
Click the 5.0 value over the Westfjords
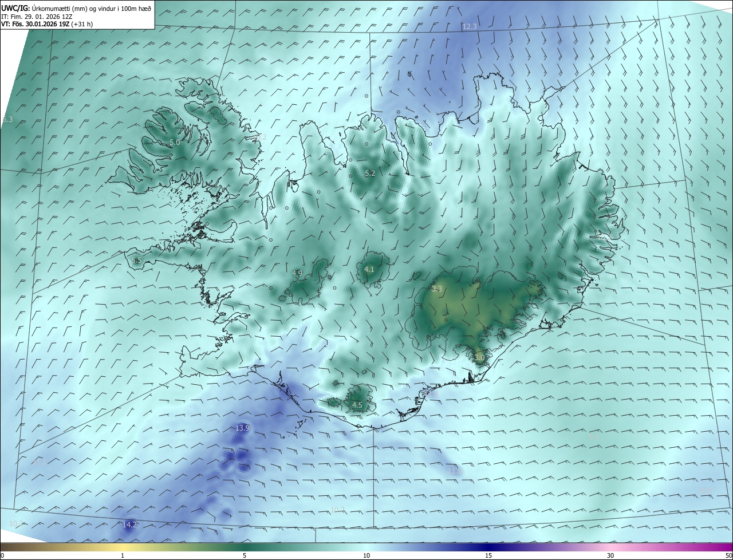175,142
